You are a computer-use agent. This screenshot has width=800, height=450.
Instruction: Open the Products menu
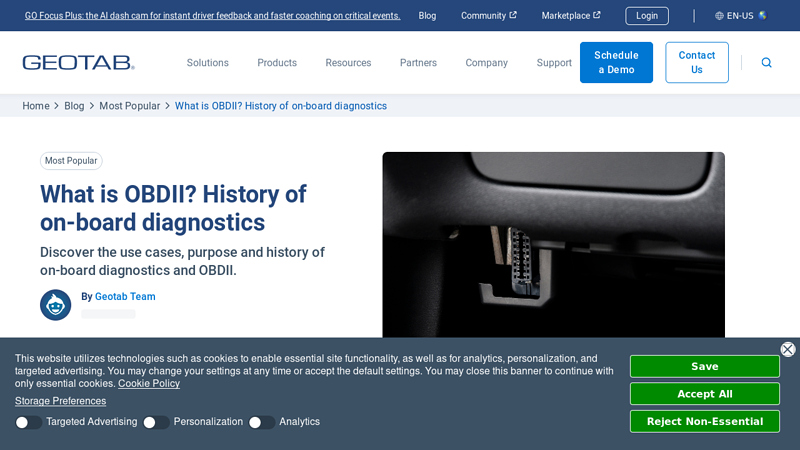click(x=277, y=63)
